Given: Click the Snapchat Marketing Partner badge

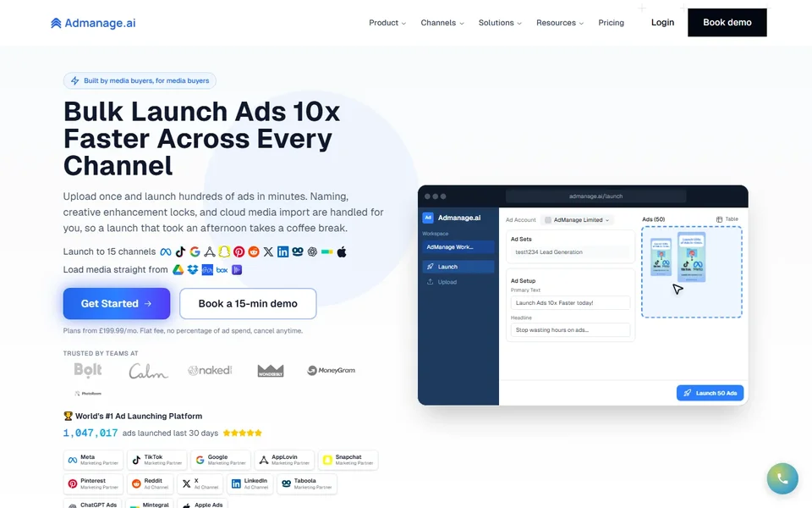Looking at the screenshot, I should 348,460.
